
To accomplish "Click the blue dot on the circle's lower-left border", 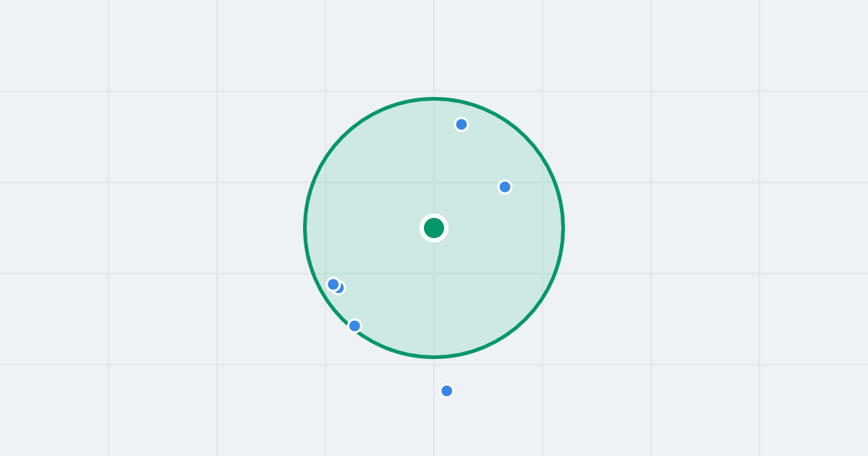I will pyautogui.click(x=354, y=326).
